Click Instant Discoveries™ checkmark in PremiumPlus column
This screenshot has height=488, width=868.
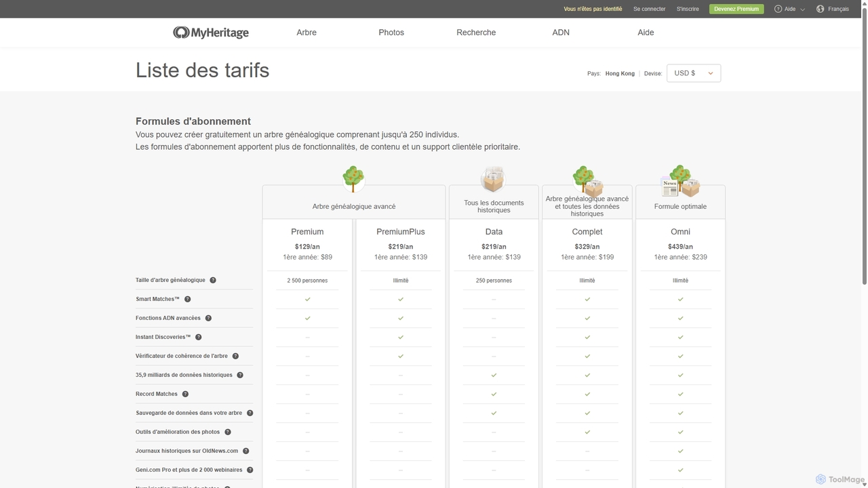[401, 337]
